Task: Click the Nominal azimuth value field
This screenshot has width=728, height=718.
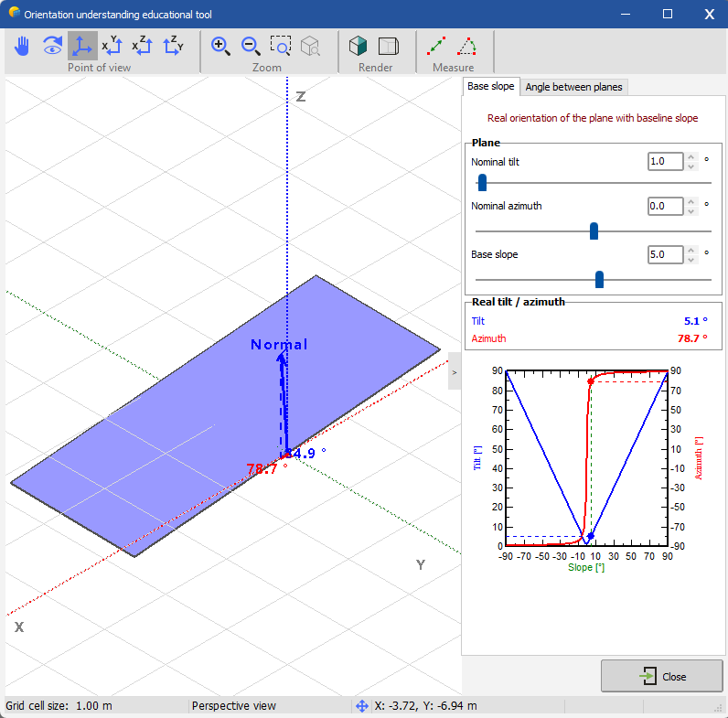Action: point(665,206)
